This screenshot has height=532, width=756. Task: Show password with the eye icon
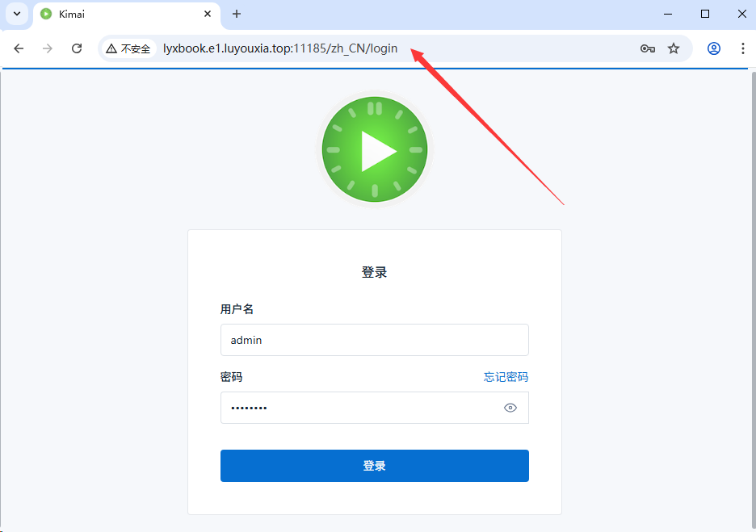coord(510,408)
